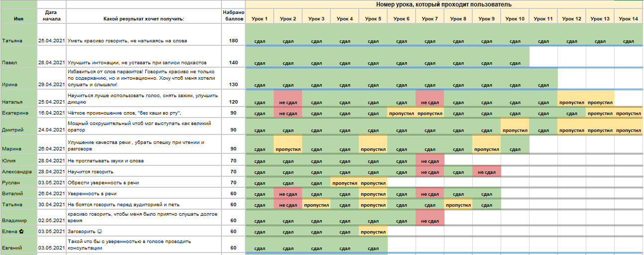Select Александра's не сдал cell in Урок 9
644x255 pixels.
[x=486, y=172]
